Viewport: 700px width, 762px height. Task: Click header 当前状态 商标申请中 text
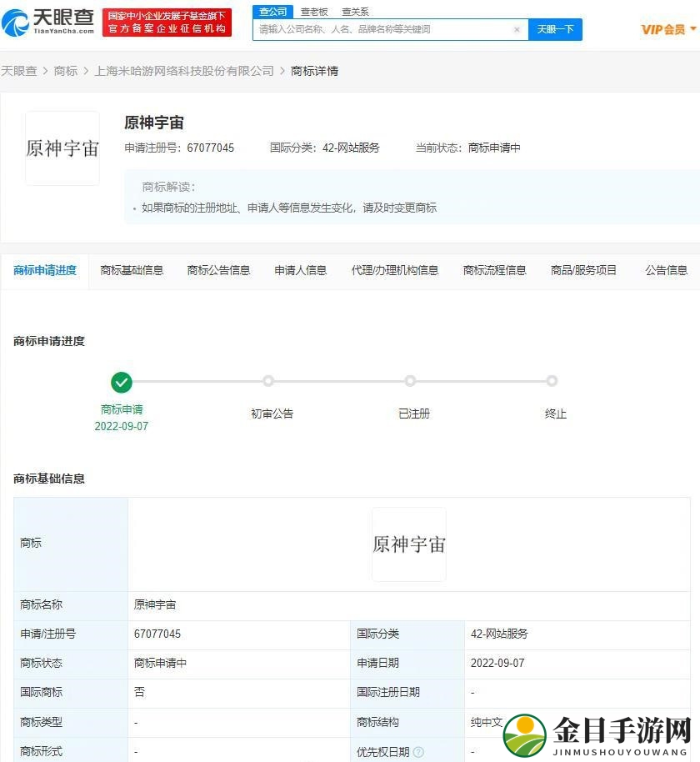tap(467, 148)
